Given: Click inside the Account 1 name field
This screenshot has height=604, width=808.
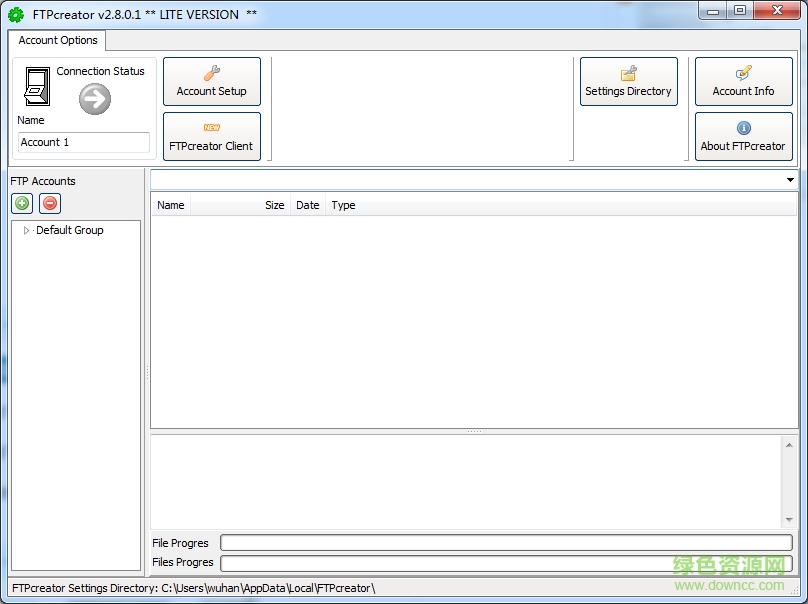Looking at the screenshot, I should (83, 142).
